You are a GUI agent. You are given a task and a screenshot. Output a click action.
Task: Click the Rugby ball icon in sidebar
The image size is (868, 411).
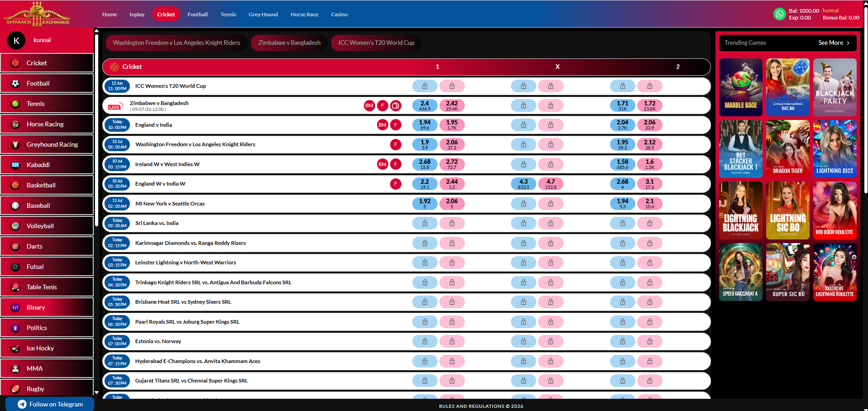[15, 389]
